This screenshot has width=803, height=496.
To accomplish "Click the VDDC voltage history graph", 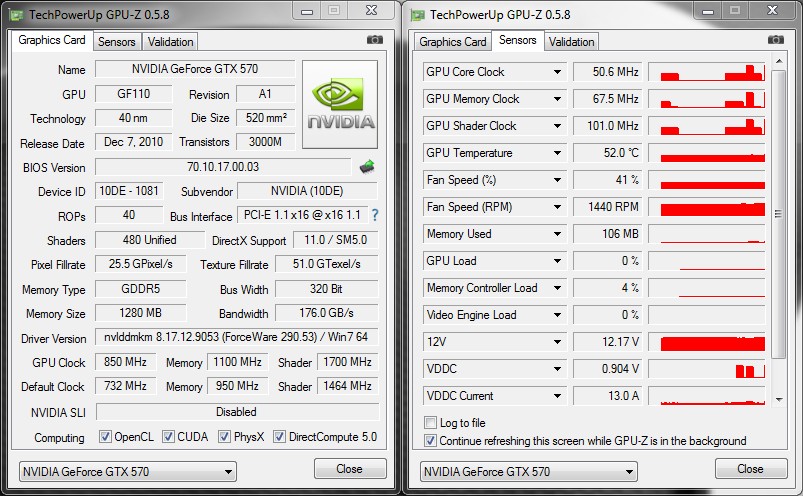I will click(x=707, y=369).
